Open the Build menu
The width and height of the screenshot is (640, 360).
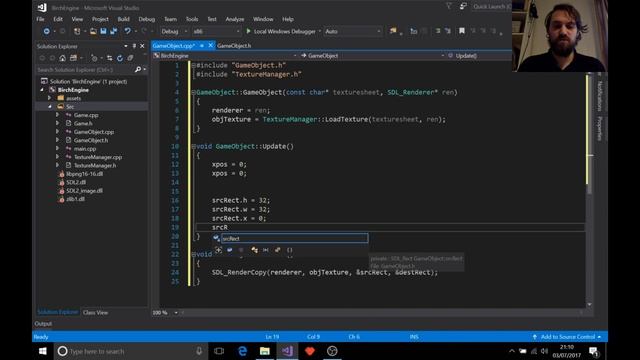(x=123, y=19)
